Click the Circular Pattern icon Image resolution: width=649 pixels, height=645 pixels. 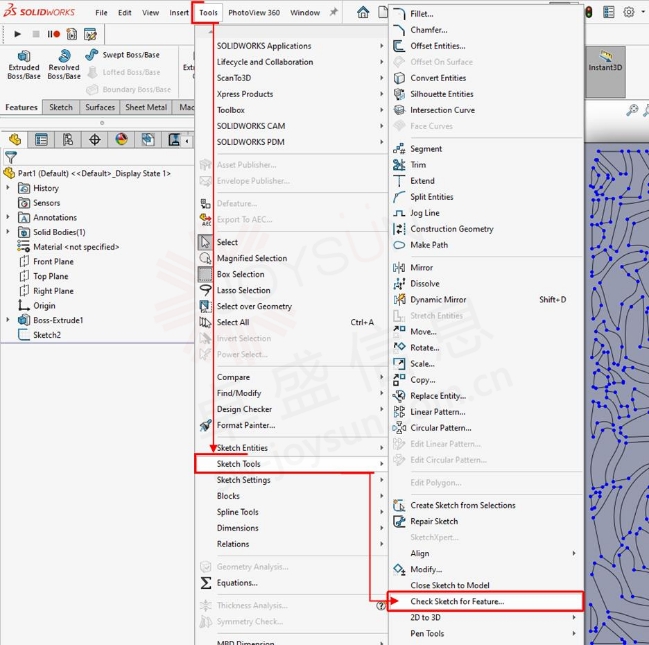399,428
